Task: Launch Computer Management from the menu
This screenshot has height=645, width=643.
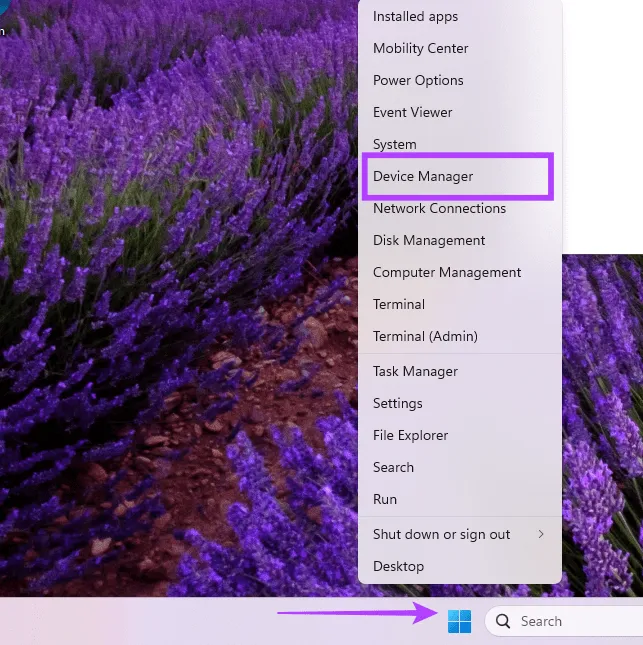Action: tap(447, 272)
